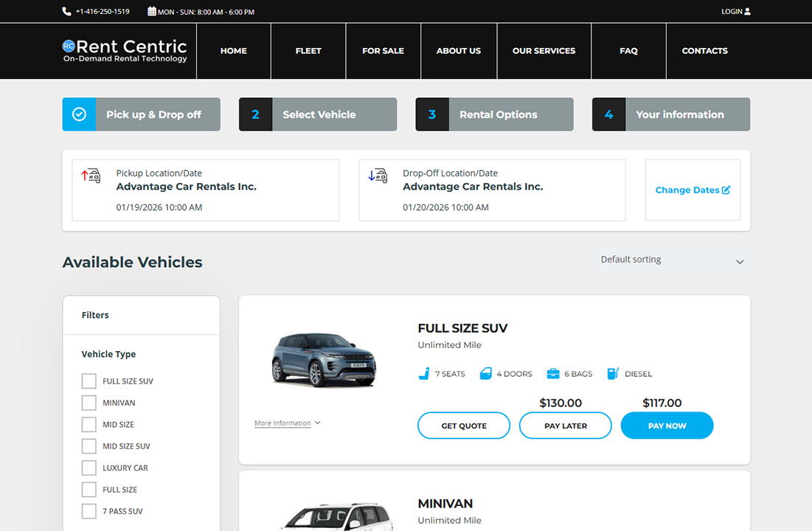
Task: Open the Default sorting dropdown
Action: tap(671, 260)
